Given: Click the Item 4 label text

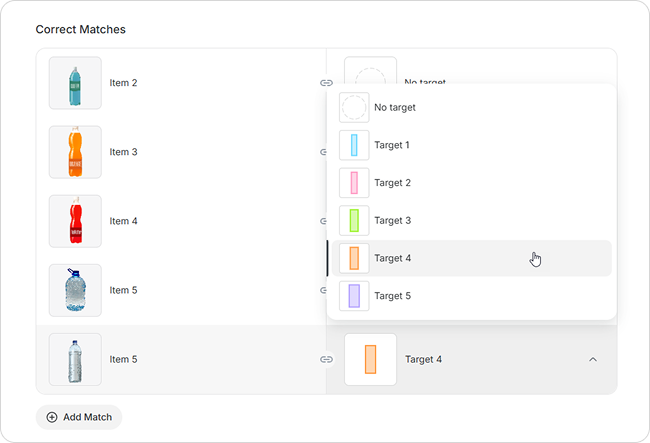Looking at the screenshot, I should point(124,221).
